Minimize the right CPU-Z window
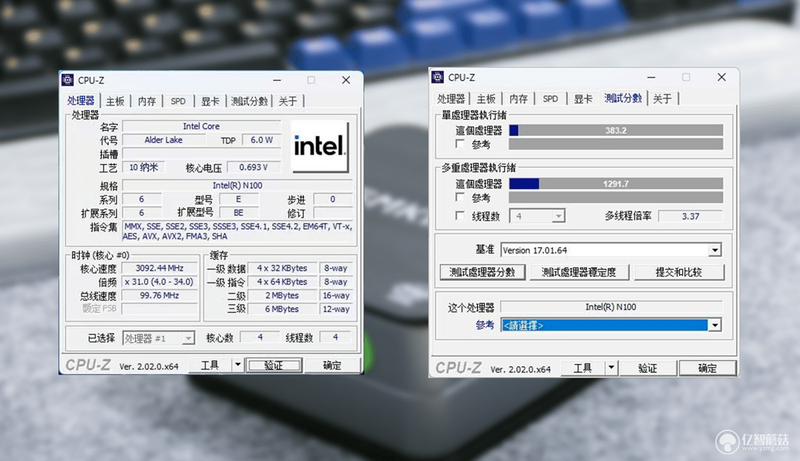Screen dimensions: 800x461 pos(651,77)
